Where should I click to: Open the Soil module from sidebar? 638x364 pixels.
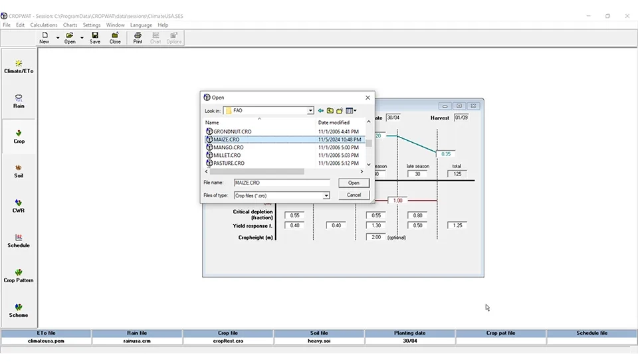[19, 171]
